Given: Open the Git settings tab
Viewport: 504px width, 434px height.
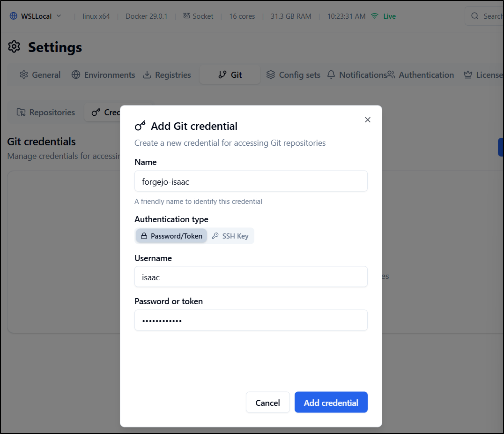Looking at the screenshot, I should tap(230, 75).
